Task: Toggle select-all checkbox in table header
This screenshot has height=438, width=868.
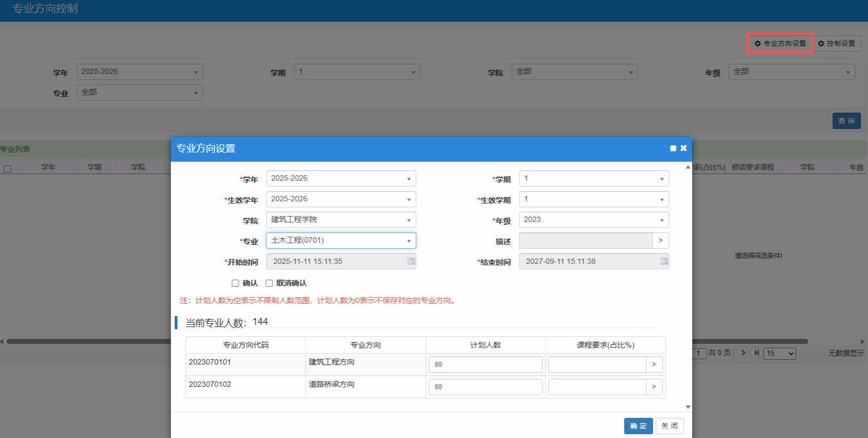Action: click(8, 169)
